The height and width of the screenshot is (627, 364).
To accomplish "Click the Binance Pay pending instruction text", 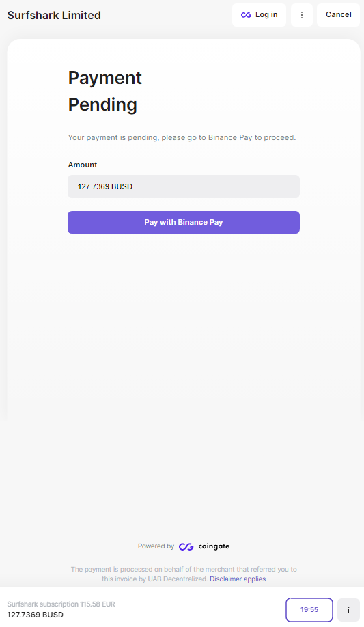I will tap(182, 137).
